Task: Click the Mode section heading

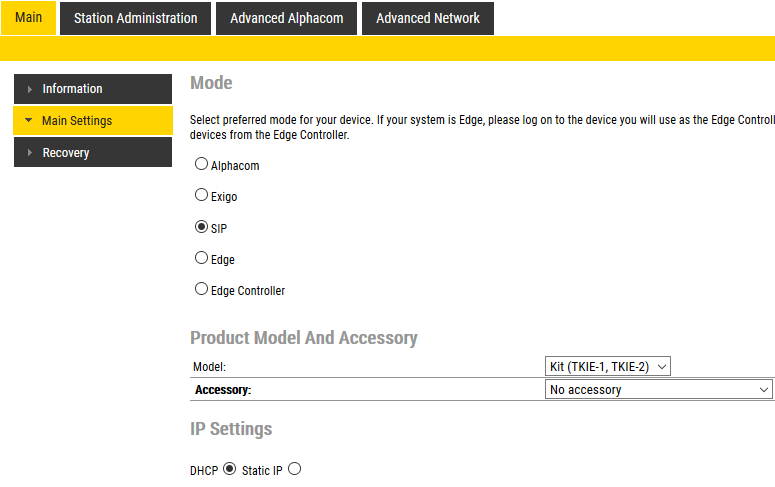Action: point(211,83)
